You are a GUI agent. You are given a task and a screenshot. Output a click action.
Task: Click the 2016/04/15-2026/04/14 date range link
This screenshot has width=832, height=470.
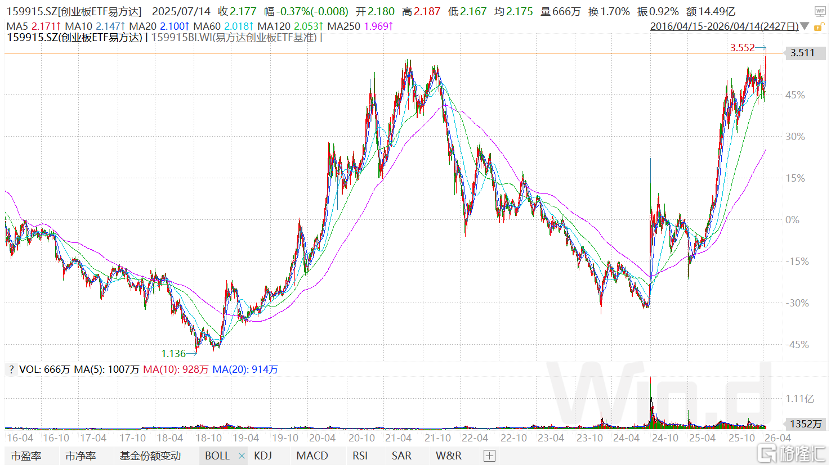click(x=724, y=27)
